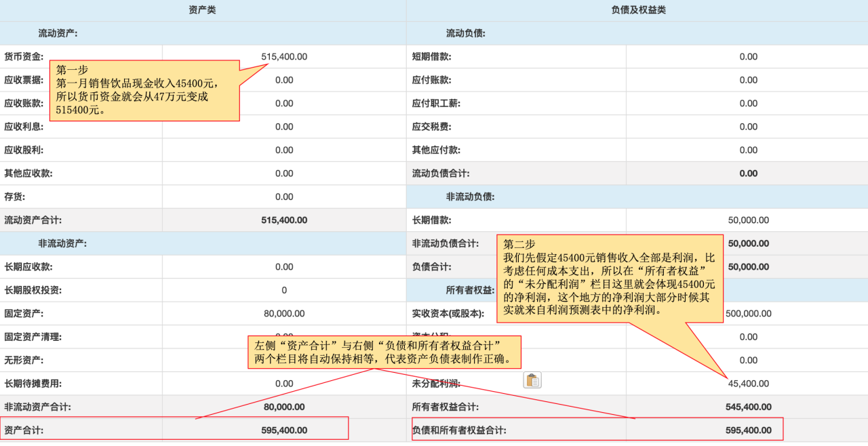Click the clipboard paste icon

532,380
